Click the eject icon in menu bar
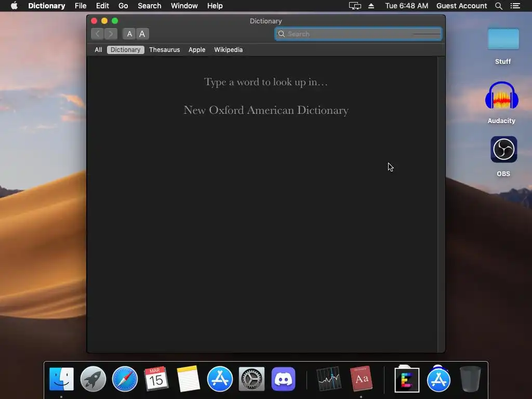Image resolution: width=532 pixels, height=399 pixels. (371, 6)
